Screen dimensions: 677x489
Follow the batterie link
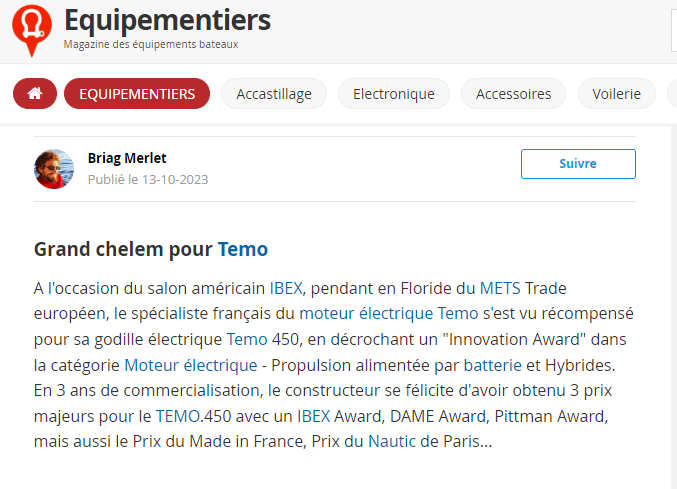click(x=493, y=363)
